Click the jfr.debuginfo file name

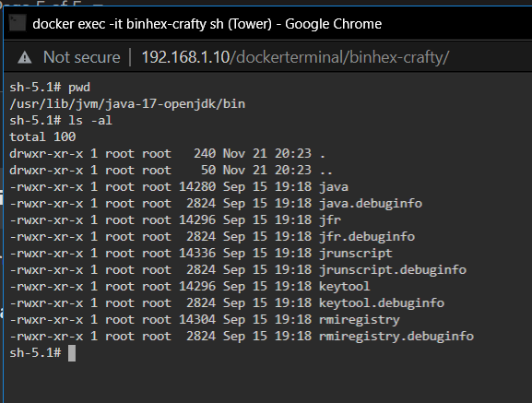coord(367,237)
